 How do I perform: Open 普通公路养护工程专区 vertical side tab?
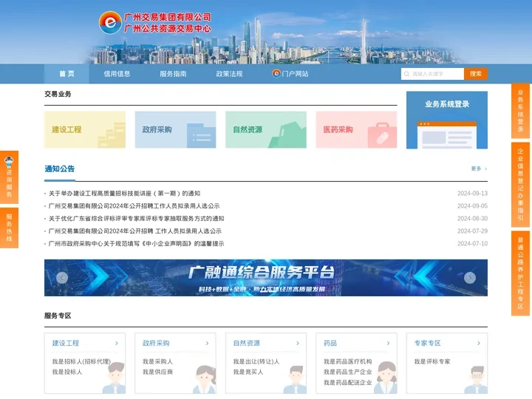[520, 273]
